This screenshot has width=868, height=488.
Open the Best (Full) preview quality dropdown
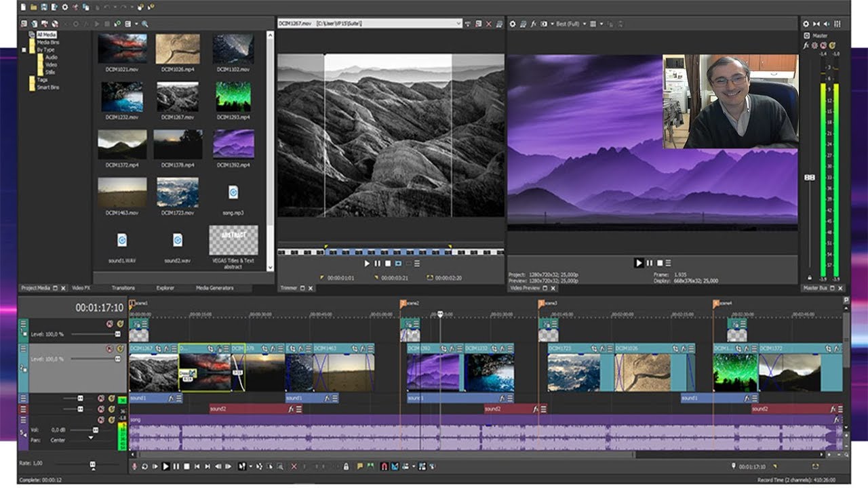coord(585,24)
